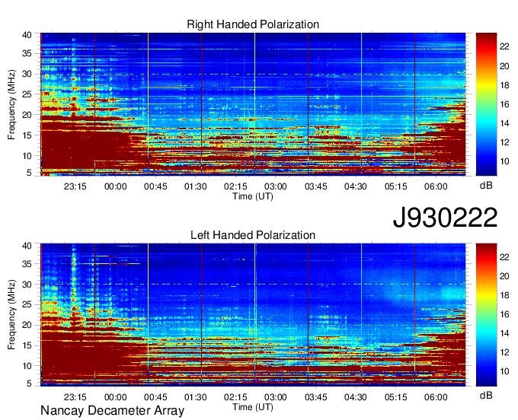The width and height of the screenshot is (518, 420).
Task: Click the dB label under Left Handed color bar
Action: [x=486, y=395]
